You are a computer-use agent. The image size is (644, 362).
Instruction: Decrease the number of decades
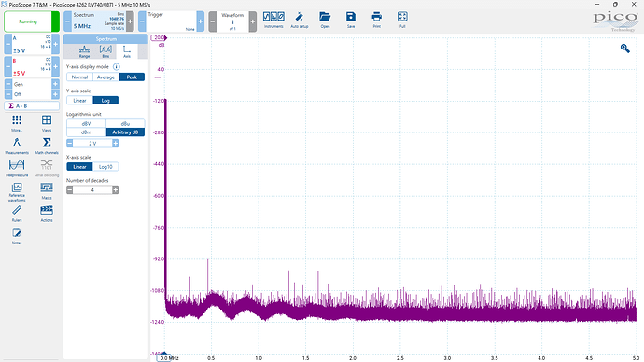[69, 190]
